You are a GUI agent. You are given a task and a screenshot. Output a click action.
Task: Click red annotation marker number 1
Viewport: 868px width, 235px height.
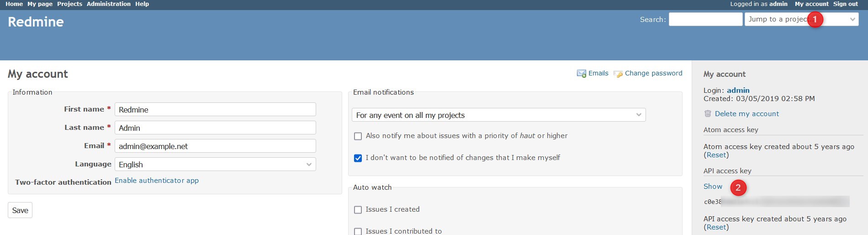(815, 20)
